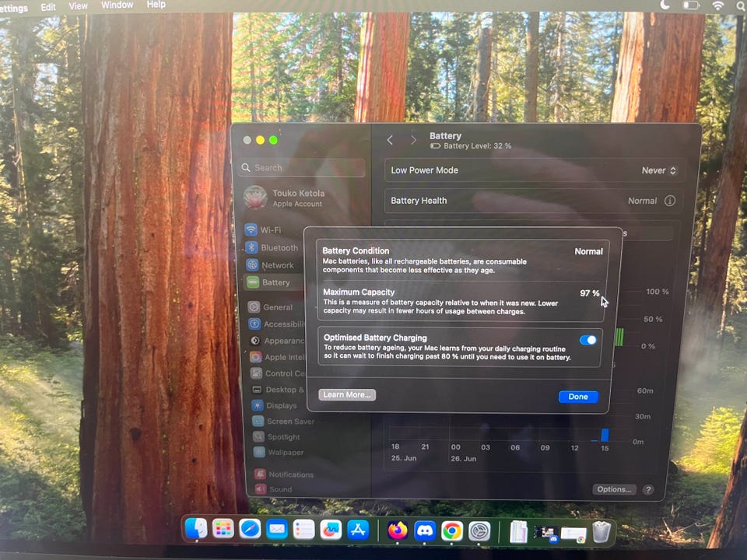Select Battery in the sidebar
This screenshot has width=747, height=560.
(274, 282)
